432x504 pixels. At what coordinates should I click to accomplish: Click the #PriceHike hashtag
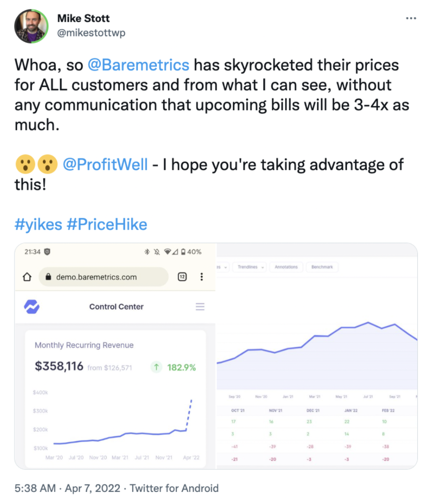click(107, 225)
